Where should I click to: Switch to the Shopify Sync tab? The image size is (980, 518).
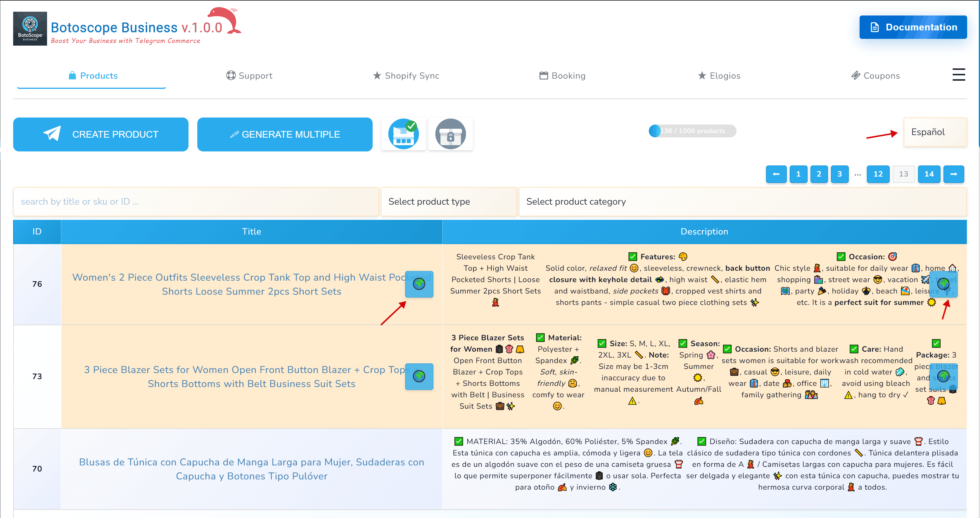coord(406,76)
